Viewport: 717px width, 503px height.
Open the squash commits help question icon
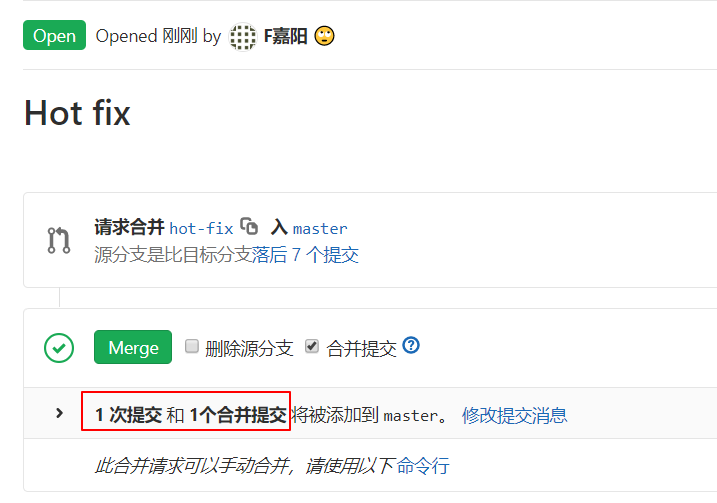(411, 345)
